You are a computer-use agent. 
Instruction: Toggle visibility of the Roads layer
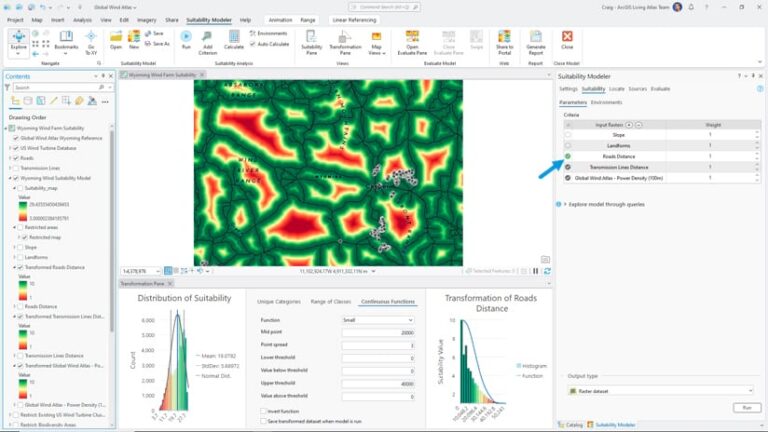(x=16, y=158)
